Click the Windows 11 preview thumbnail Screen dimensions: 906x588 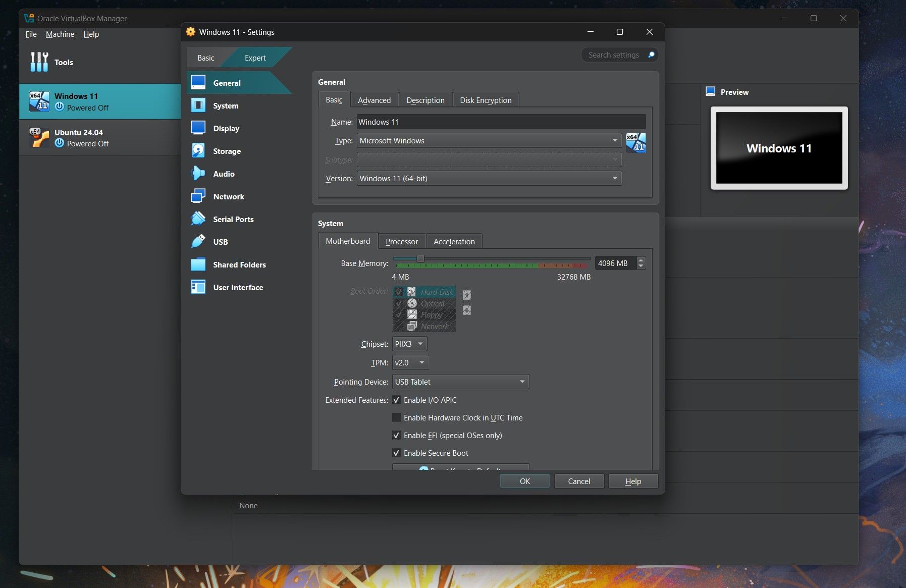[779, 148]
